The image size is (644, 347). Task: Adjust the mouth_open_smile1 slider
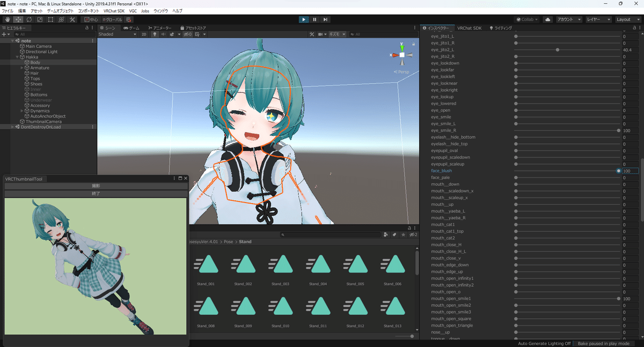coord(566,299)
